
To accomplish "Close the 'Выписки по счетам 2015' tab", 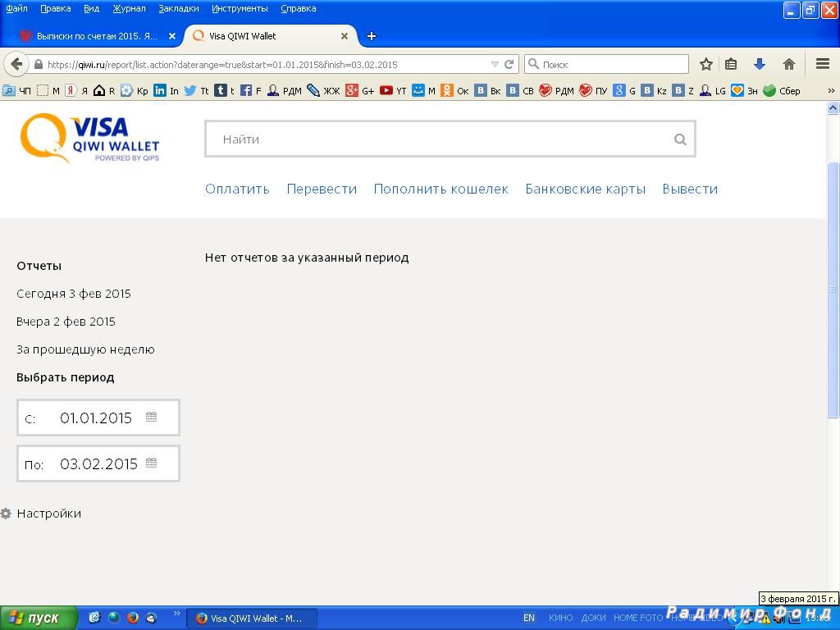I will point(172,36).
